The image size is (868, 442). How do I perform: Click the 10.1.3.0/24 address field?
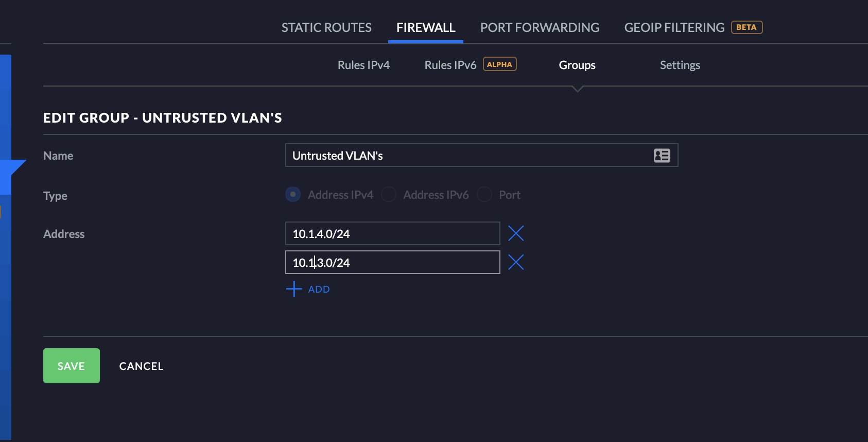(393, 262)
